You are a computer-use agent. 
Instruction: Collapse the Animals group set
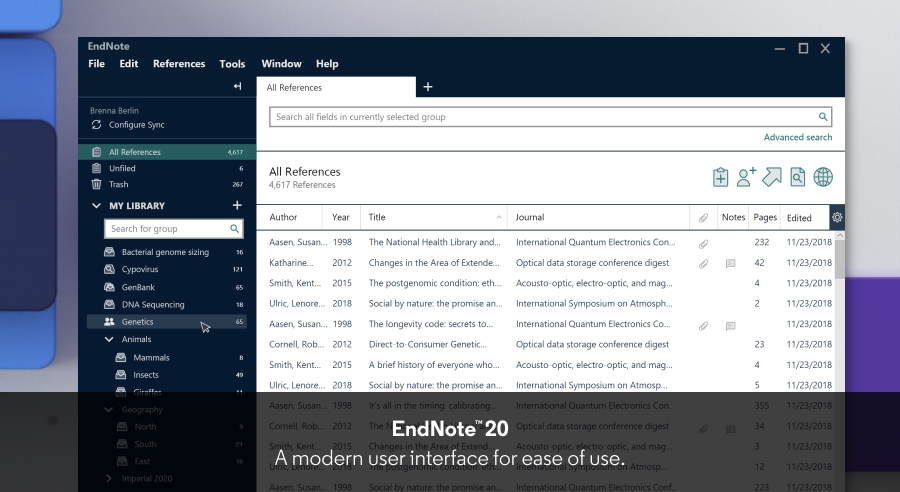pyautogui.click(x=109, y=339)
